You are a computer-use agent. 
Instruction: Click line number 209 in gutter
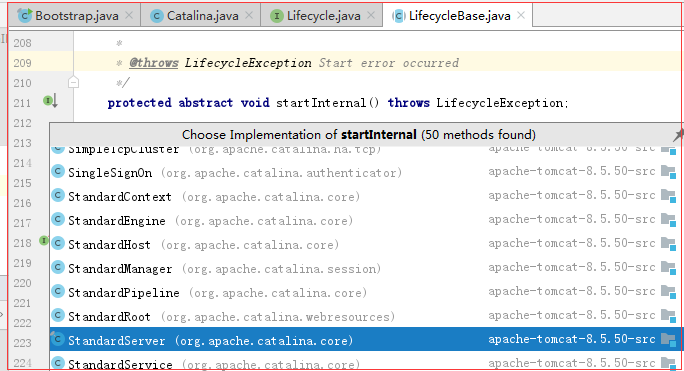tap(22, 63)
